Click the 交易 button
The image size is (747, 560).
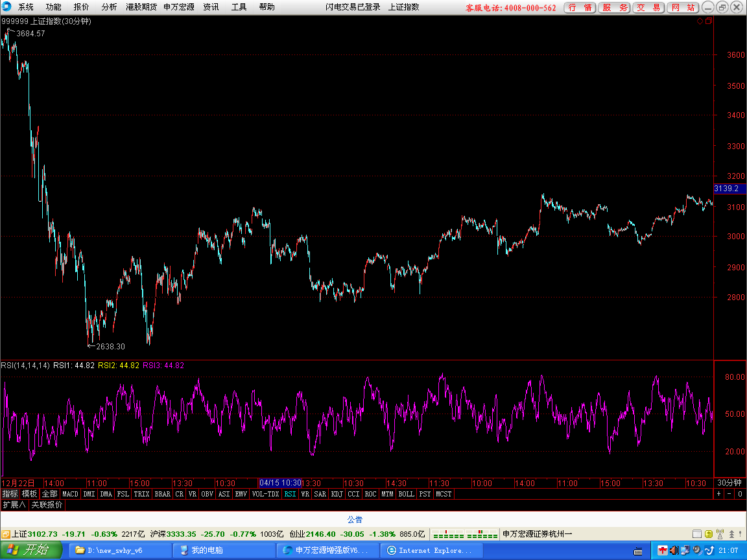click(x=648, y=8)
